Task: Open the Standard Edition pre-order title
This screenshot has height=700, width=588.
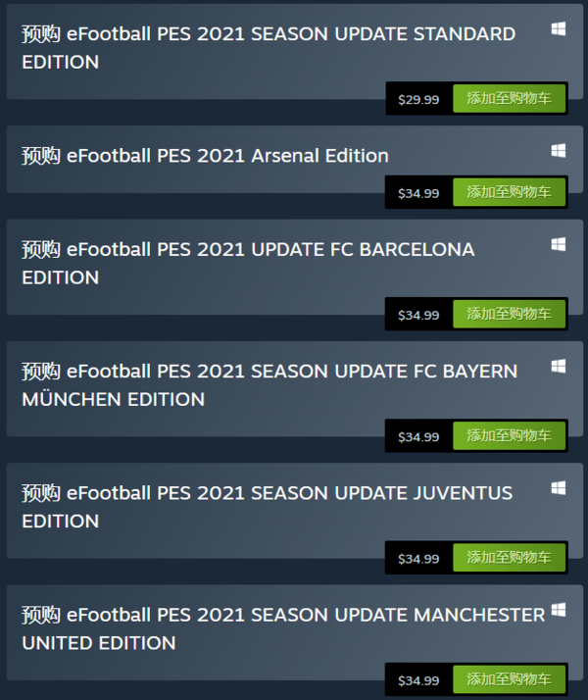Action: (x=268, y=47)
